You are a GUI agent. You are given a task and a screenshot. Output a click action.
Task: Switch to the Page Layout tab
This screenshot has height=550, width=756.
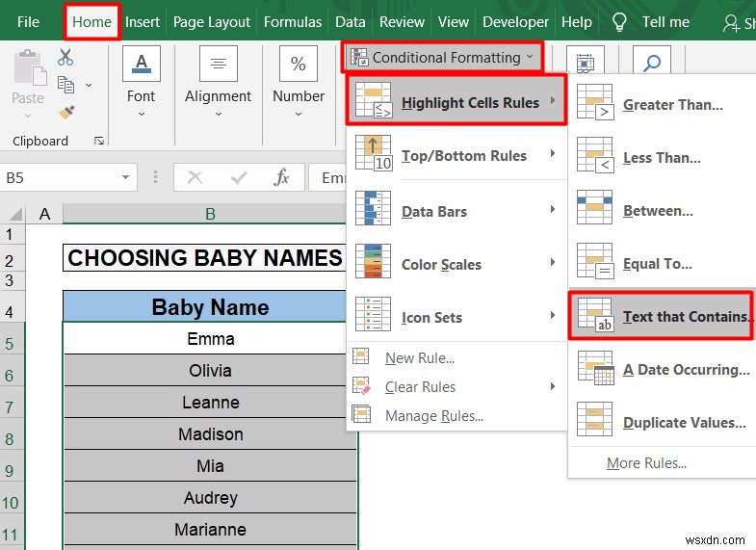(x=212, y=22)
